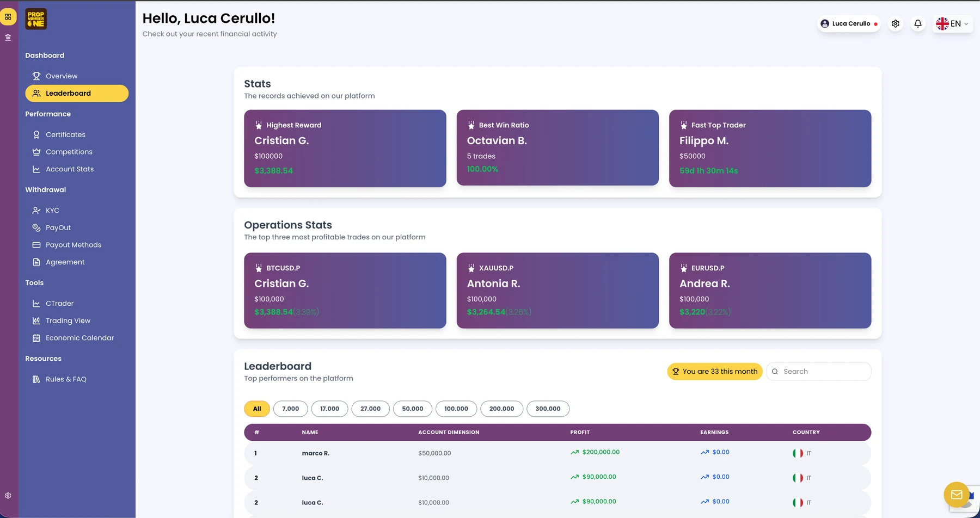Screen dimensions: 980x518
Task: Open the settings gear at rail bottom
Action: click(x=8, y=496)
